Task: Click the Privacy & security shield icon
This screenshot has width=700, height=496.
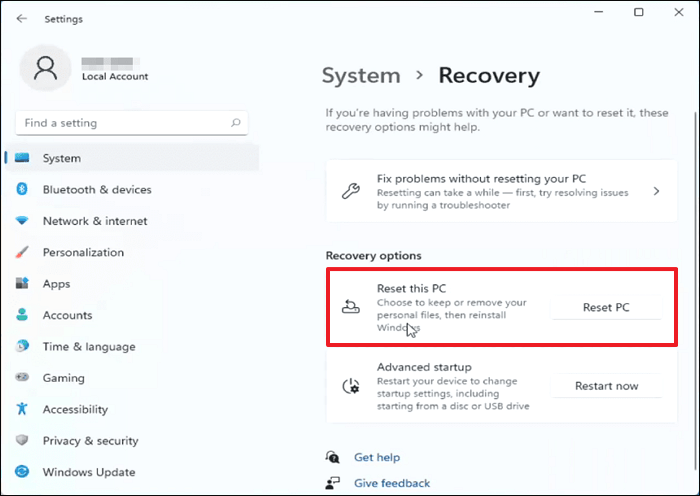Action: pos(22,441)
